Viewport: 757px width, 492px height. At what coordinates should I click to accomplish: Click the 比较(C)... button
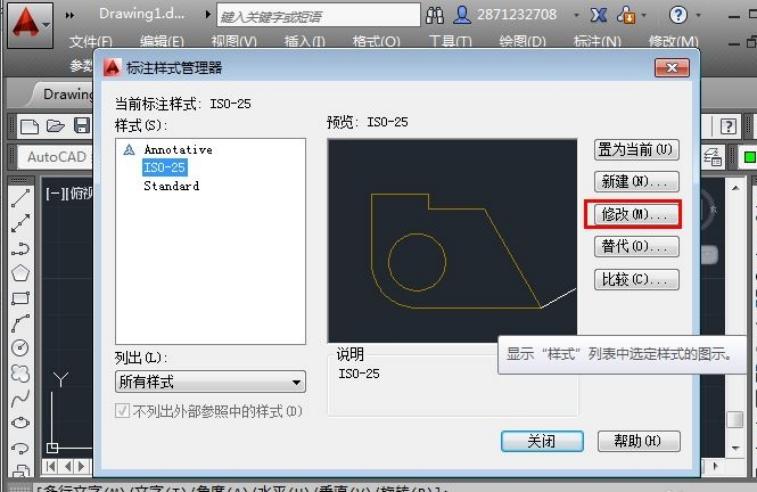(x=636, y=280)
